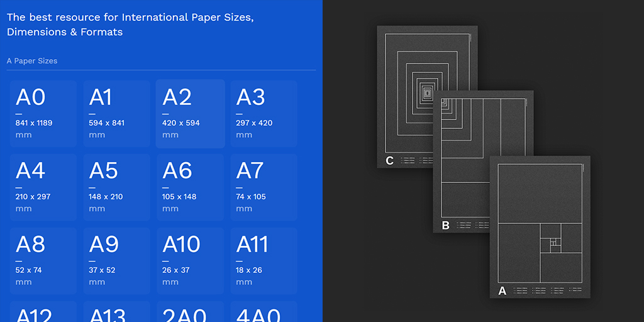The width and height of the screenshot is (644, 322).
Task: Open the A9 37 x 52 card
Action: coord(116,261)
